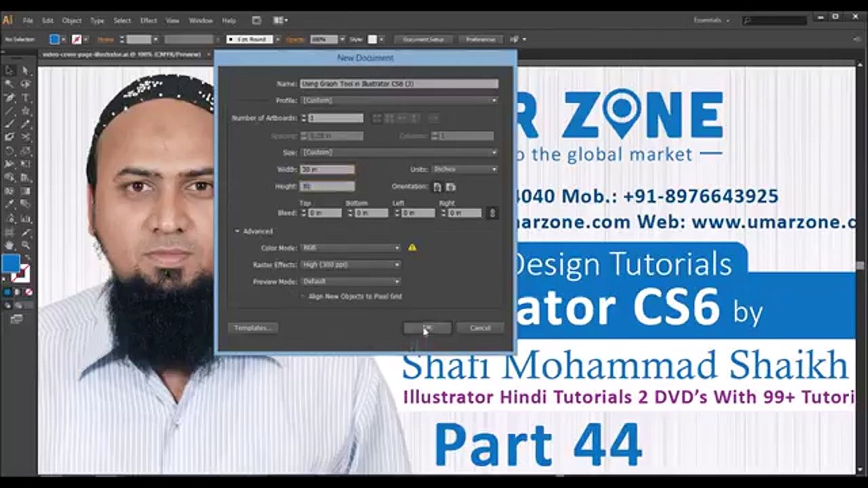The image size is (868, 488).
Task: Open the File menu
Action: click(x=28, y=20)
